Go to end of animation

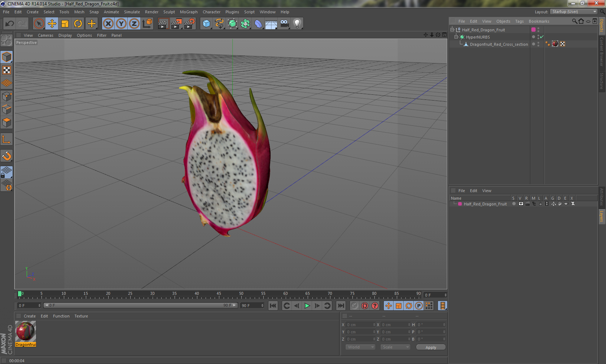[341, 306]
